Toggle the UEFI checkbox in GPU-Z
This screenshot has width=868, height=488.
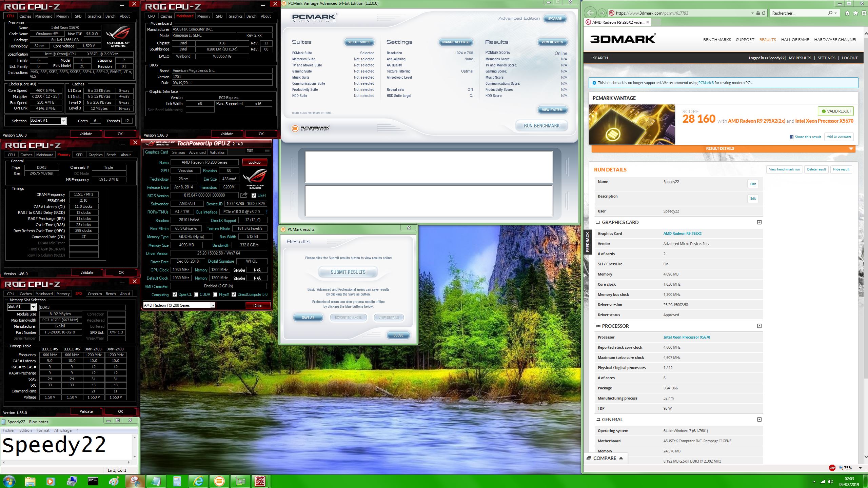tap(254, 195)
